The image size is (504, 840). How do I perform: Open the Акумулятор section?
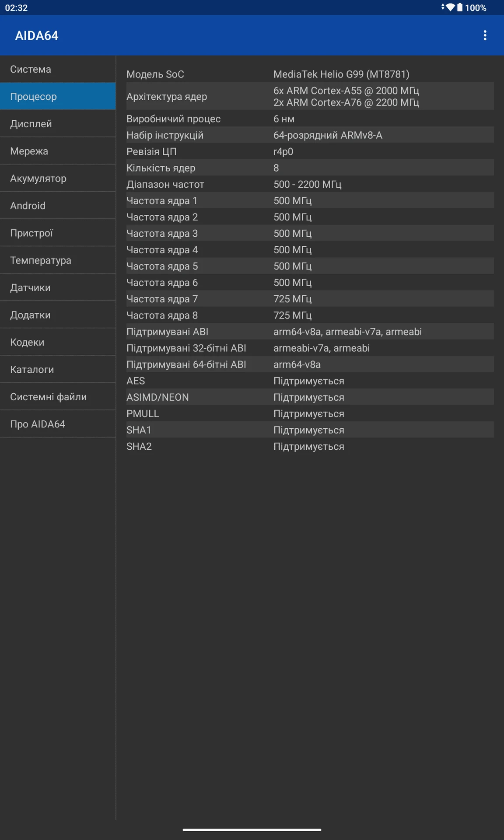pos(58,178)
